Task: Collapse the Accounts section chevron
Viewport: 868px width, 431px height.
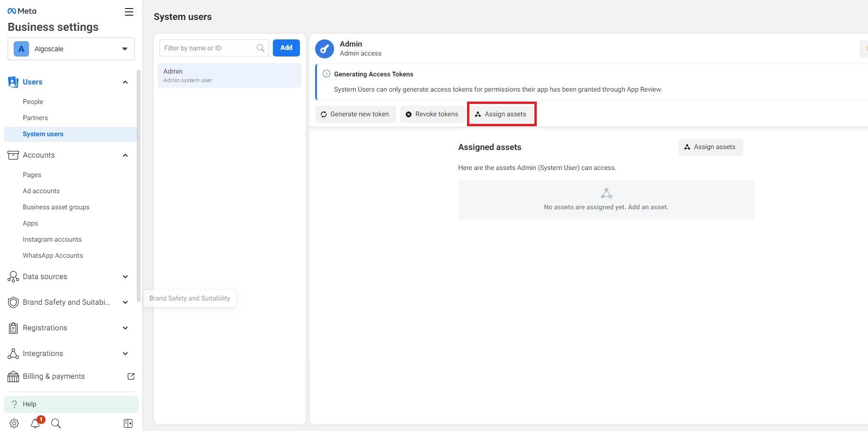Action: pos(125,155)
